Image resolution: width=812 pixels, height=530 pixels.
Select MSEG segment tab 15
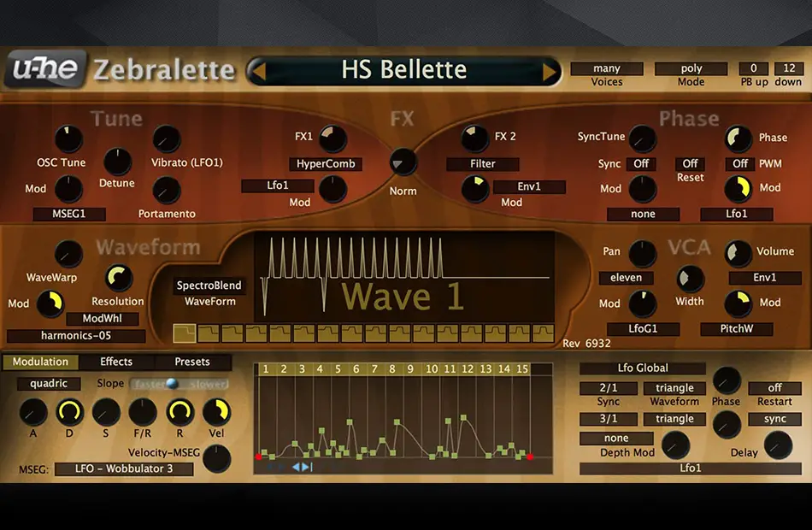click(x=522, y=369)
